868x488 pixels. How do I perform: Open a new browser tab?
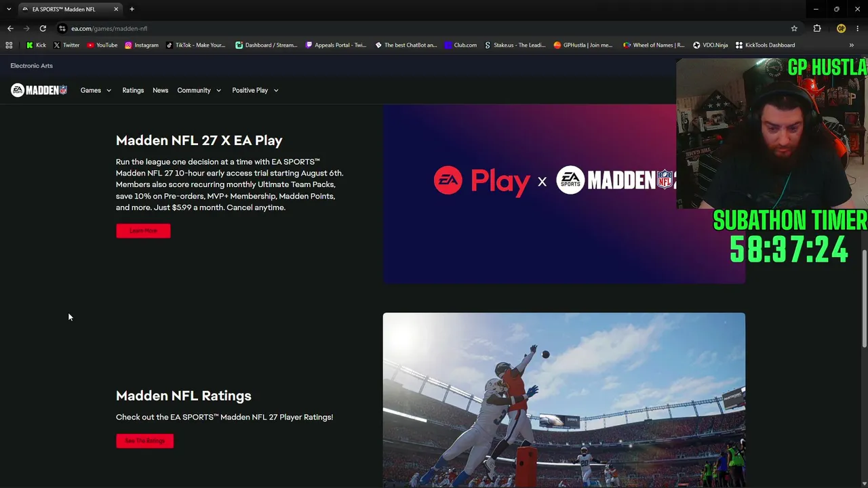click(132, 9)
